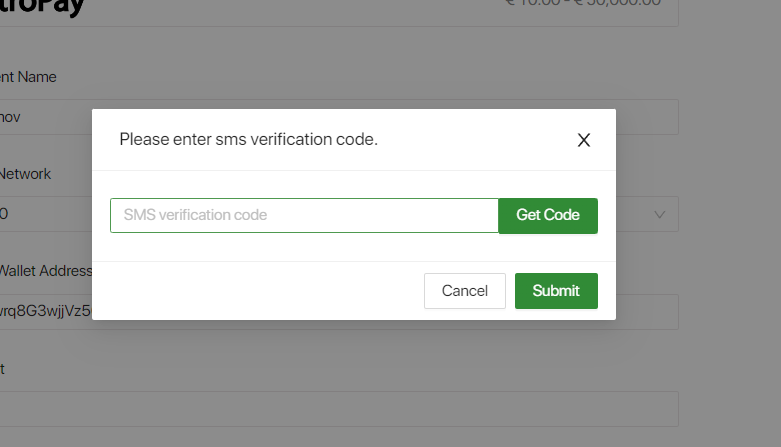The image size is (781, 447).
Task: Click the Wallet Address label
Action: coord(46,270)
